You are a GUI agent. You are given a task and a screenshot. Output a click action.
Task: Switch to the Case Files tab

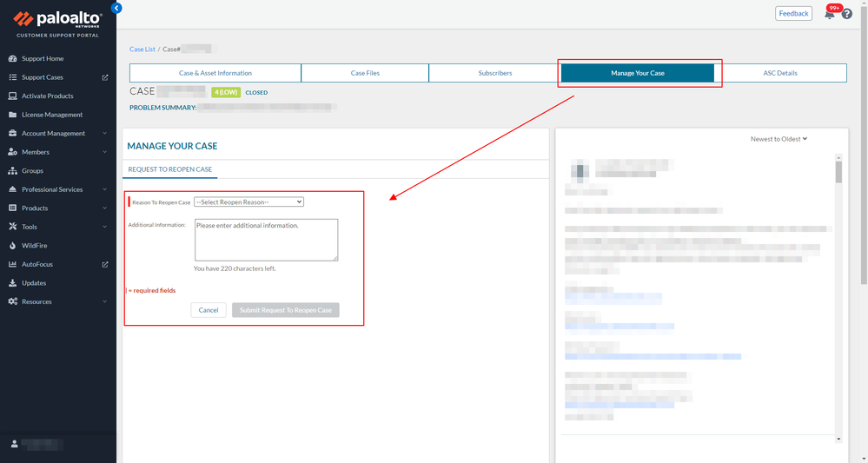365,73
